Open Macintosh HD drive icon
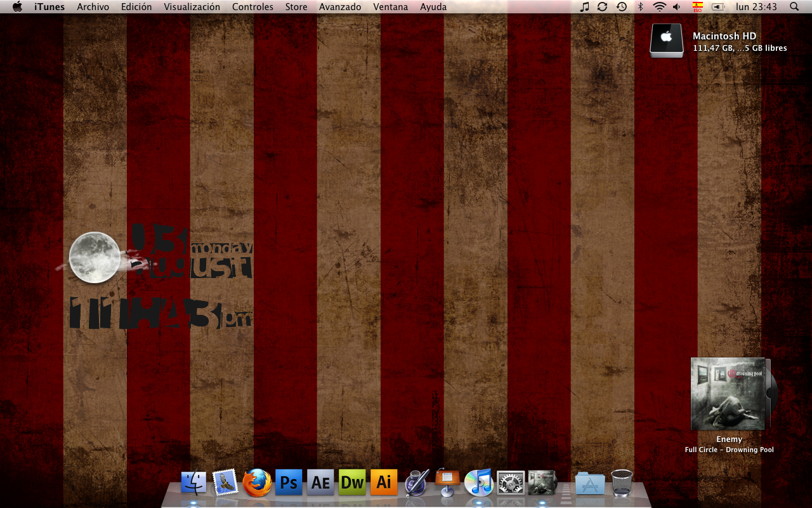The width and height of the screenshot is (812, 508). 666,41
